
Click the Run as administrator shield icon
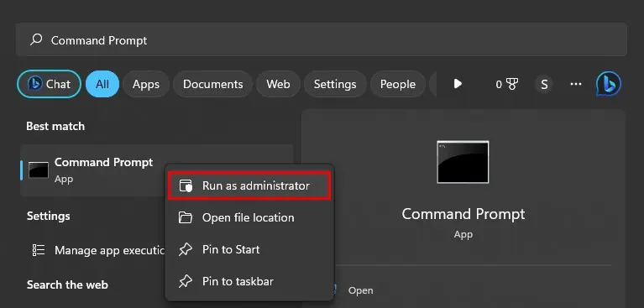pyautogui.click(x=186, y=185)
